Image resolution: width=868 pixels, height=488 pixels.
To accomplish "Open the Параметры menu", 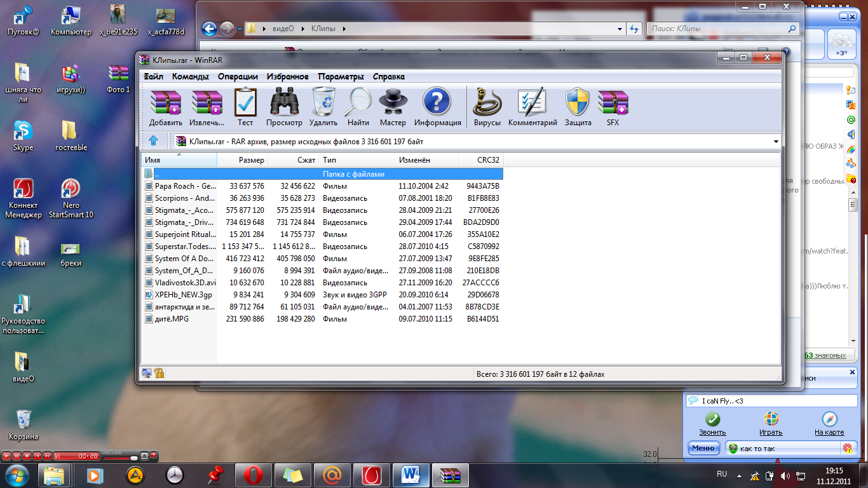I will (341, 76).
